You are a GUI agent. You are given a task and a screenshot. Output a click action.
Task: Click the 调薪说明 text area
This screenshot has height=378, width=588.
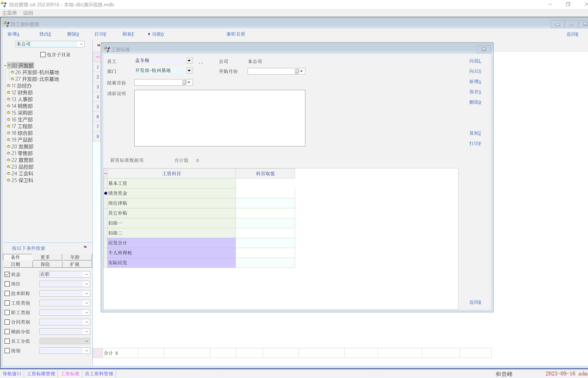point(219,118)
